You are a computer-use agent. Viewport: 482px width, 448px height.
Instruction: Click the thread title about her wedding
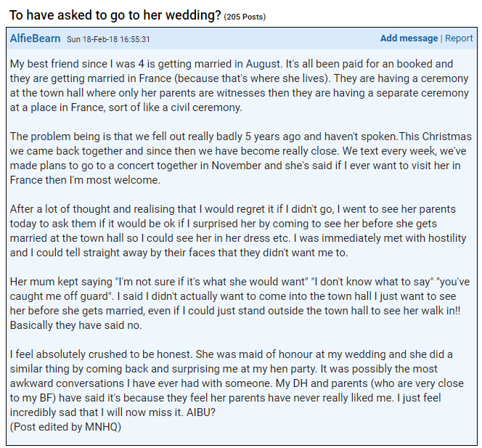pyautogui.click(x=115, y=15)
